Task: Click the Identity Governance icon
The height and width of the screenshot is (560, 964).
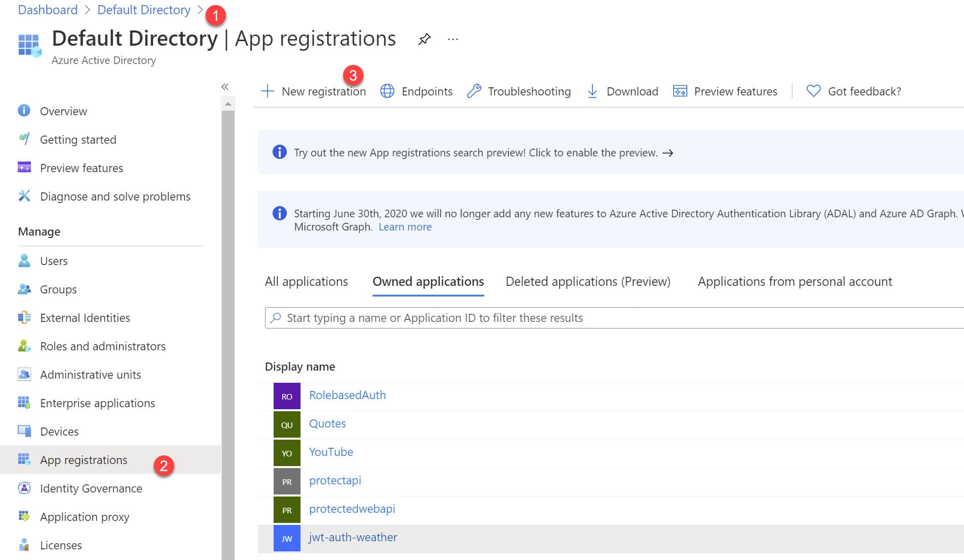Action: [x=24, y=488]
